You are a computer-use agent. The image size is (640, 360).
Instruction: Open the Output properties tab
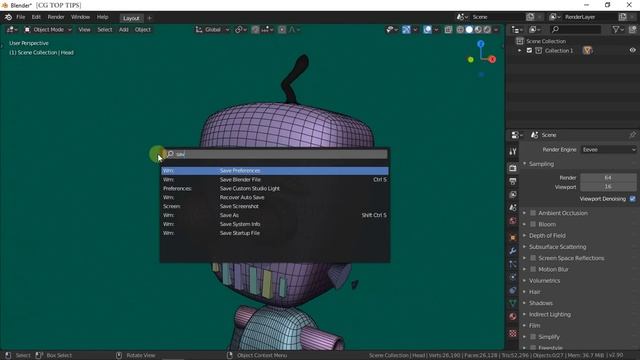513,181
